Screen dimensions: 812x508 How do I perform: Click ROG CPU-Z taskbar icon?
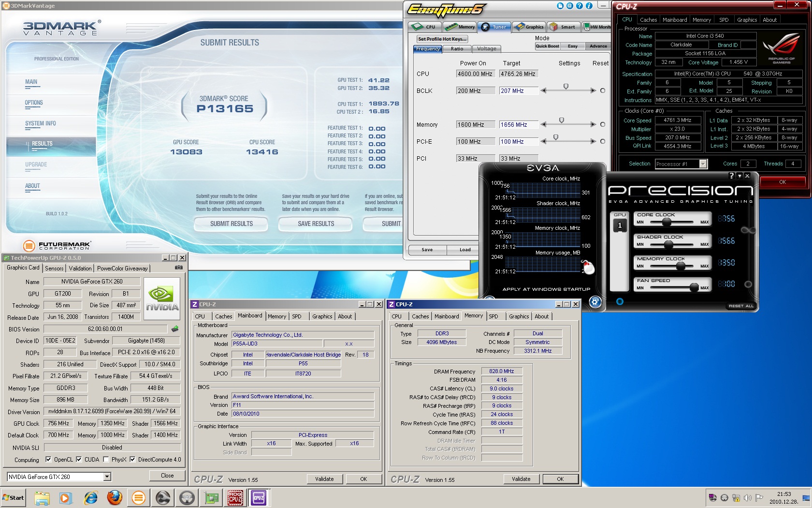tap(235, 497)
